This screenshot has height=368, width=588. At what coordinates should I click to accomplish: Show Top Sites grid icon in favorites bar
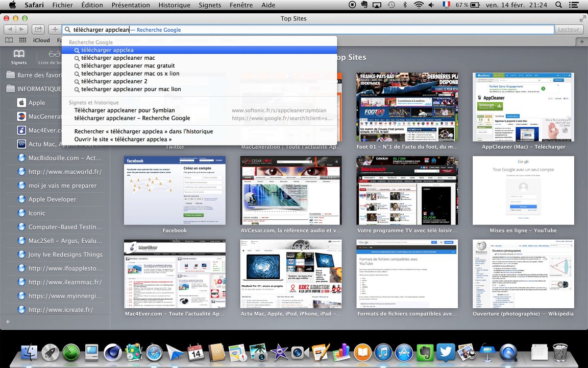pos(23,40)
